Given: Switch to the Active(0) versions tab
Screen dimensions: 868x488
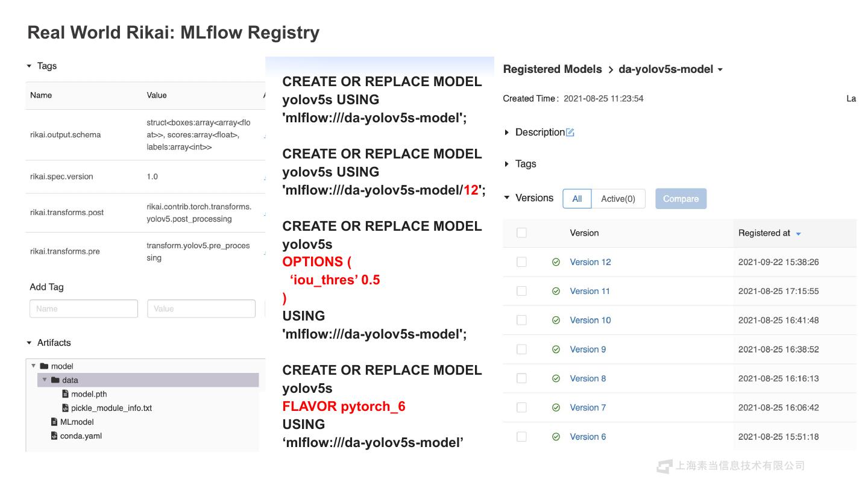Looking at the screenshot, I should coord(618,199).
